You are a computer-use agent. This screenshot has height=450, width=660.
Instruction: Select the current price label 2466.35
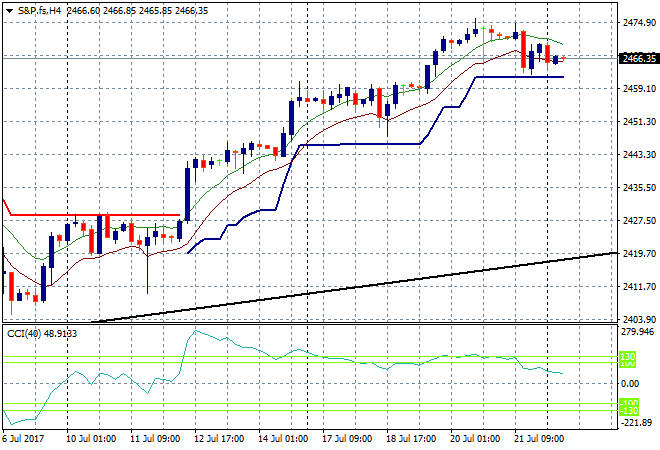click(x=639, y=59)
